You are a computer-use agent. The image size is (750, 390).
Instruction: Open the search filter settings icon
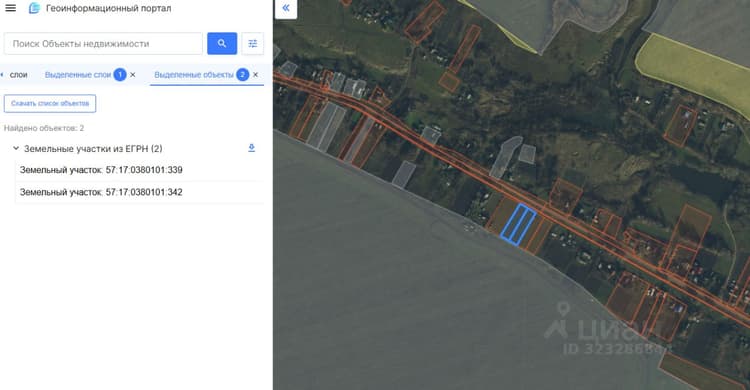pos(253,44)
